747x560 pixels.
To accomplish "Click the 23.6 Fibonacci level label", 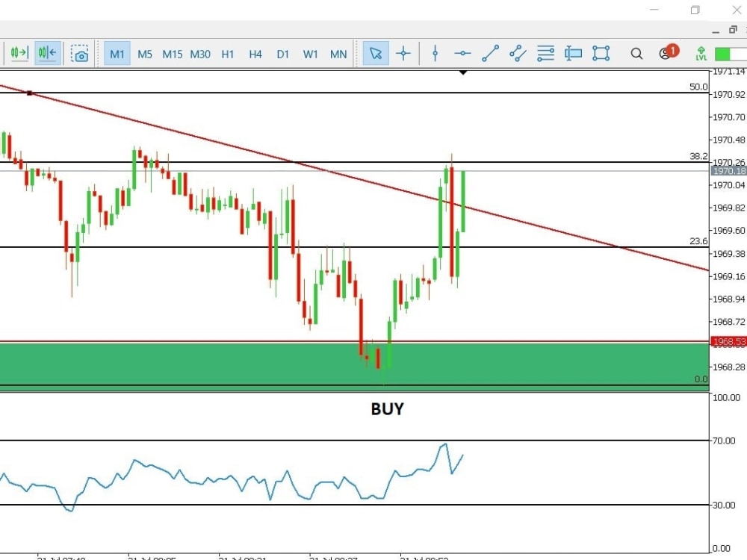I will pos(698,241).
